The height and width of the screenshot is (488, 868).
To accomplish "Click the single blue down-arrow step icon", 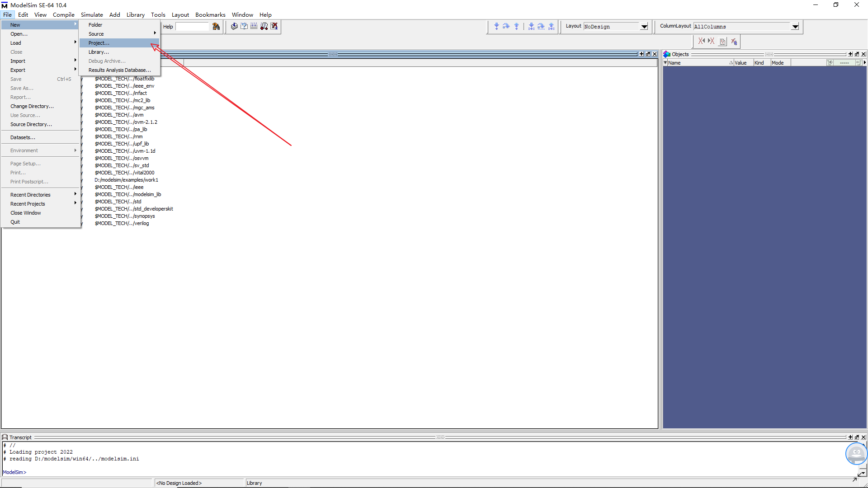I will (x=496, y=27).
